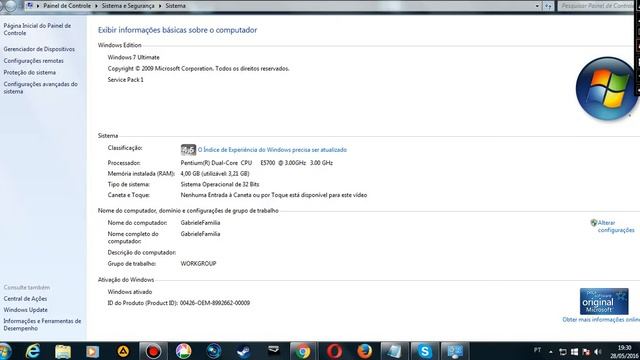Launch Windows Media Player from taskbar
This screenshot has height=360, width=640.
click(x=93, y=351)
